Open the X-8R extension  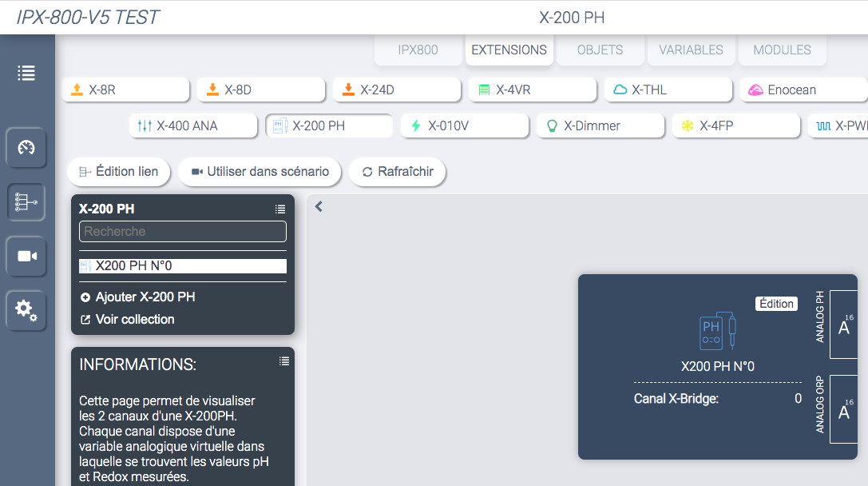125,90
